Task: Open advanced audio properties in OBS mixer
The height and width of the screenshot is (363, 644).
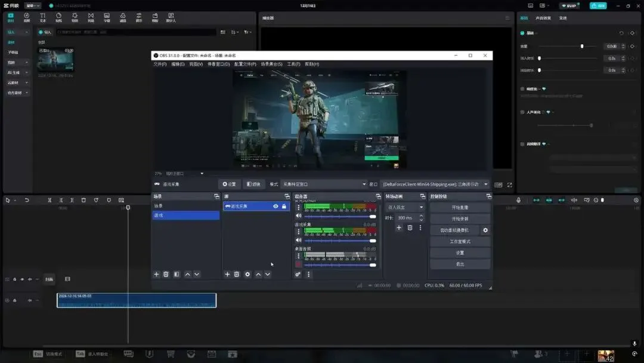Action: coord(298,274)
